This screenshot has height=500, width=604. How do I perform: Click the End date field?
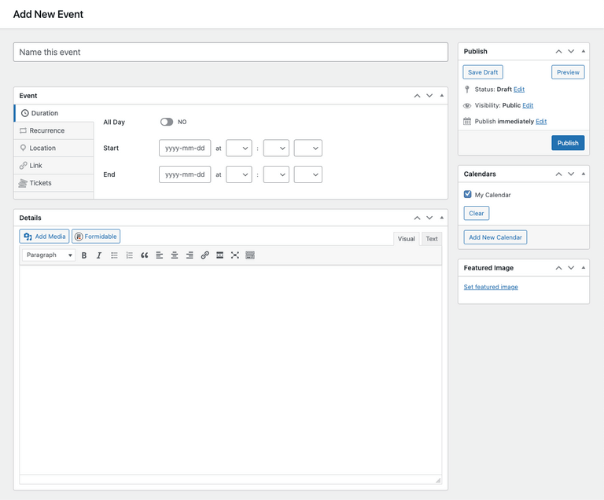[x=185, y=174]
